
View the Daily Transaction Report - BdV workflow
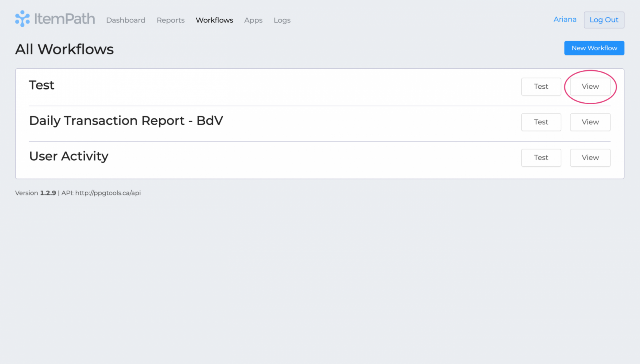coord(590,122)
